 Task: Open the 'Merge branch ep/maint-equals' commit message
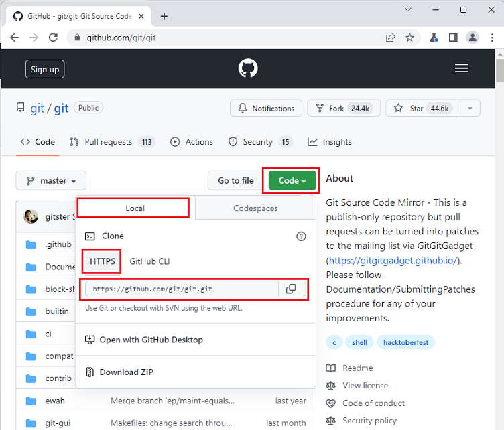(172, 401)
